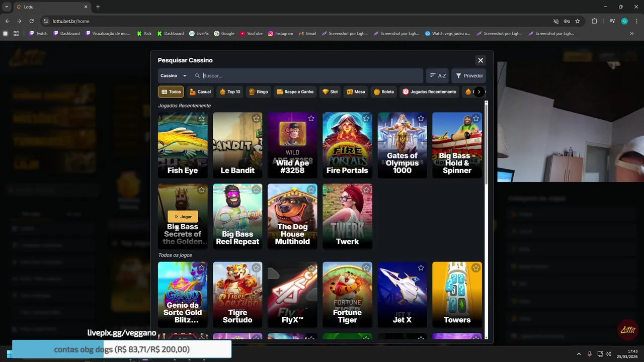
Task: Open Le Bandit game thumbnail
Action: tap(237, 145)
